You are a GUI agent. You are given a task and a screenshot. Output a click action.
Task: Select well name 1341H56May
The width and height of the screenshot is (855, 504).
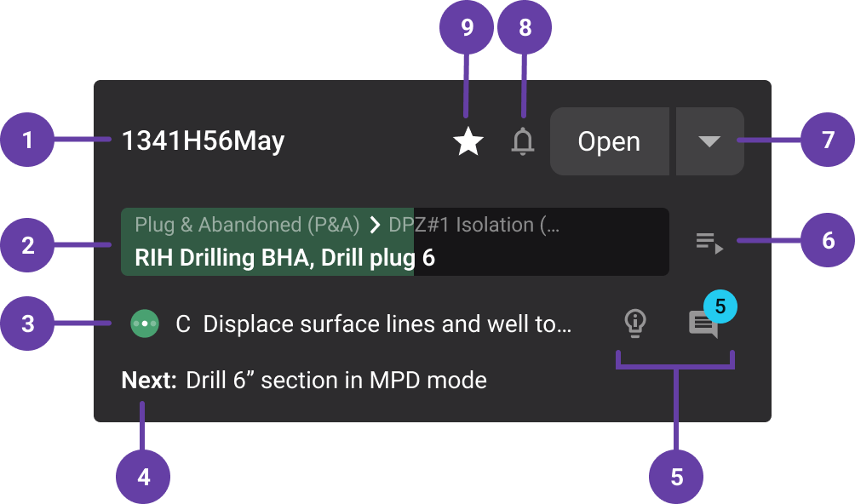tap(203, 140)
